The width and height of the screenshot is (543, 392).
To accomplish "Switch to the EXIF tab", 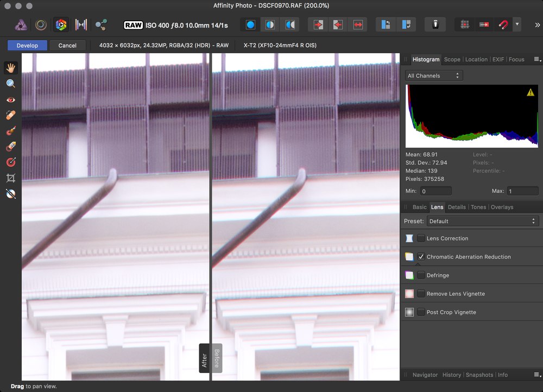I will click(x=498, y=59).
